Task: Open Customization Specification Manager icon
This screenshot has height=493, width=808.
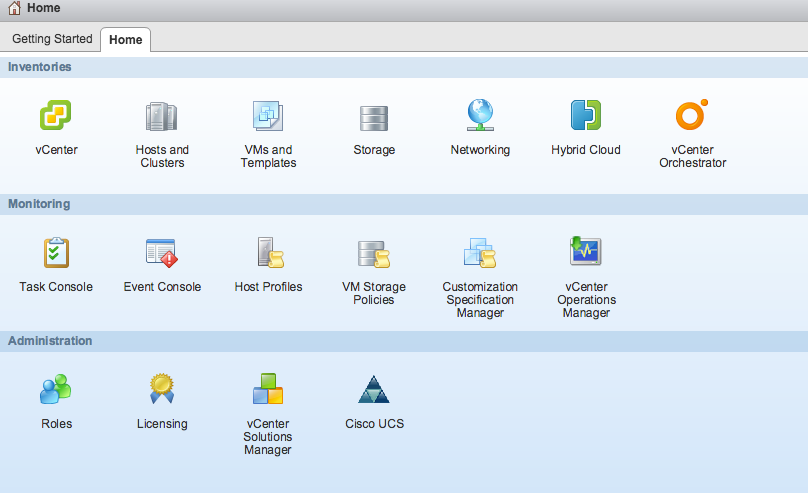Action: coord(480,253)
